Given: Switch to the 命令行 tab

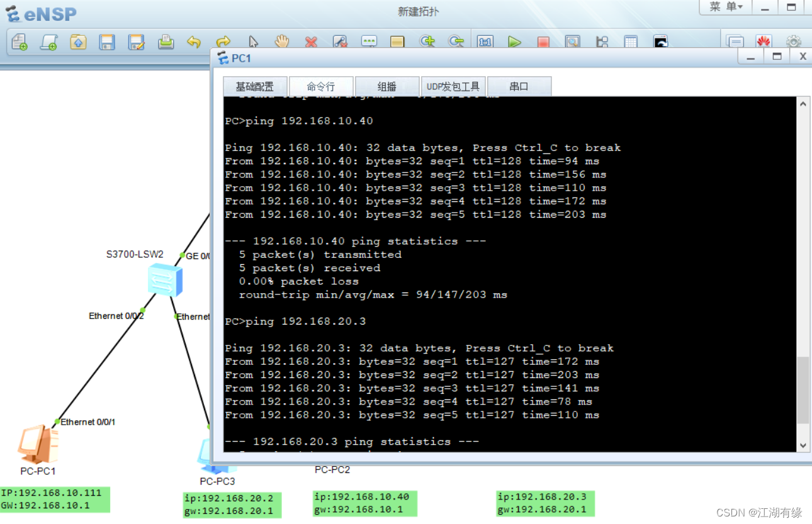Looking at the screenshot, I should click(x=321, y=87).
